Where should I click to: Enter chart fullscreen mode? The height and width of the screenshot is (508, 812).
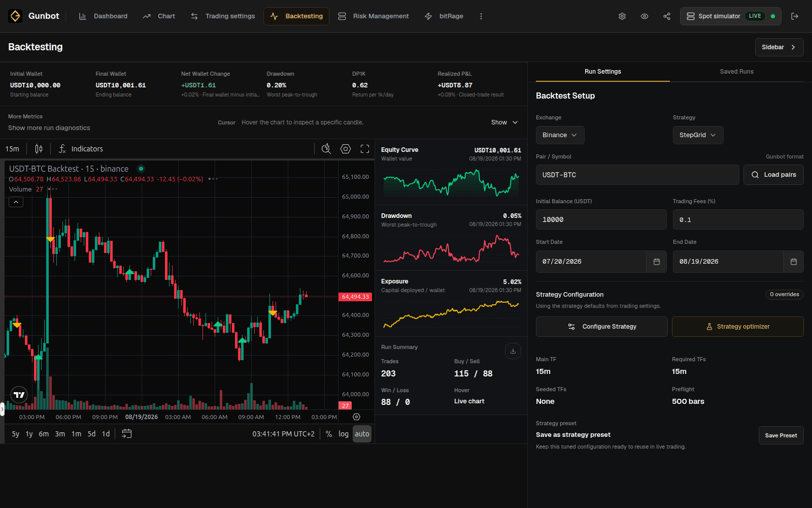365,149
